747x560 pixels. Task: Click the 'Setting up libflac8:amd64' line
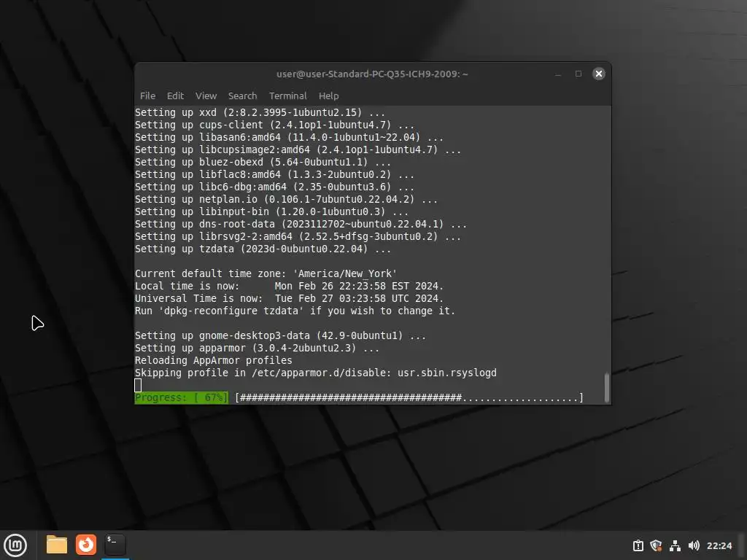(x=274, y=175)
